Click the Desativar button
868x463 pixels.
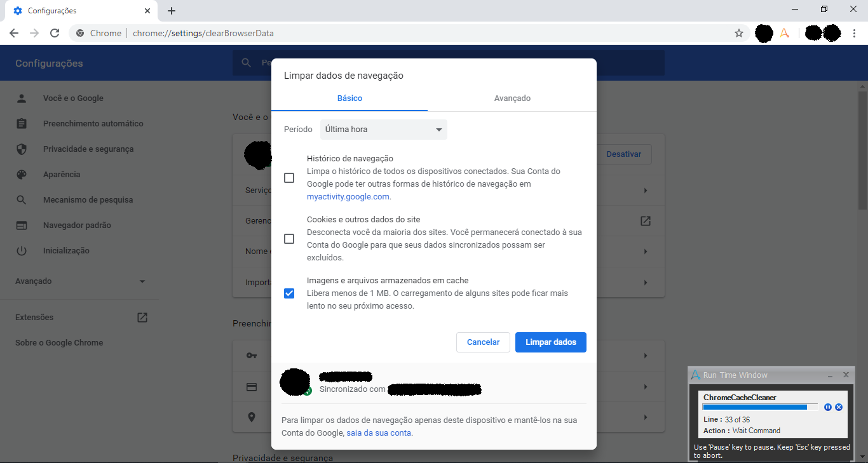pyautogui.click(x=624, y=154)
